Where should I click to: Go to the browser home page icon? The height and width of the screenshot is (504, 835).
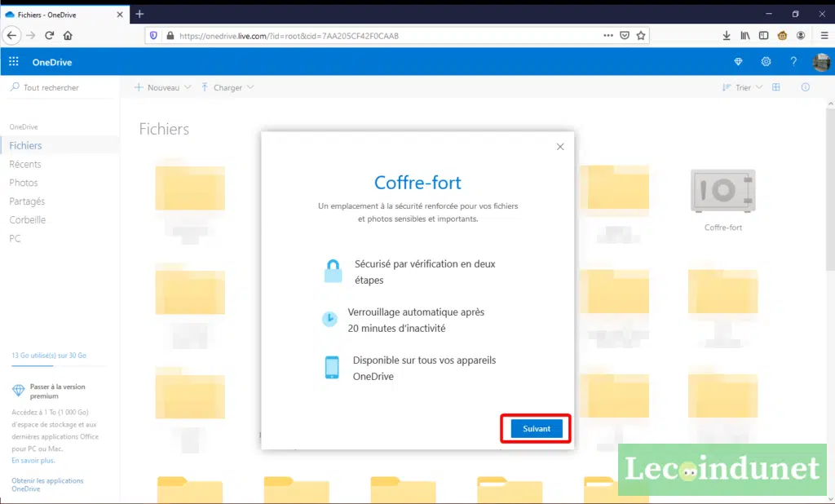click(68, 36)
